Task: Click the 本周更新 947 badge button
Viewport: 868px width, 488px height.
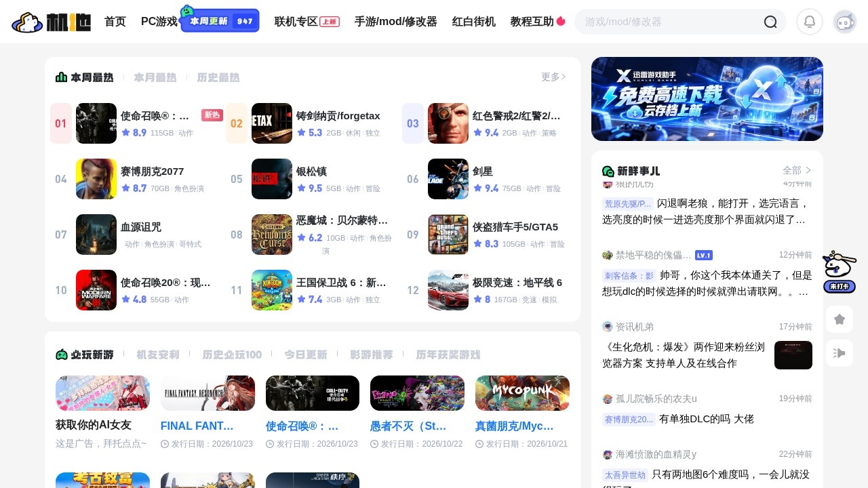Action: pos(220,20)
